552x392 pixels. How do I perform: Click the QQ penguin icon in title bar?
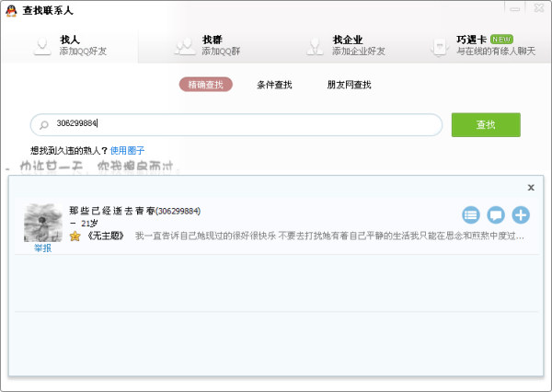coord(11,11)
